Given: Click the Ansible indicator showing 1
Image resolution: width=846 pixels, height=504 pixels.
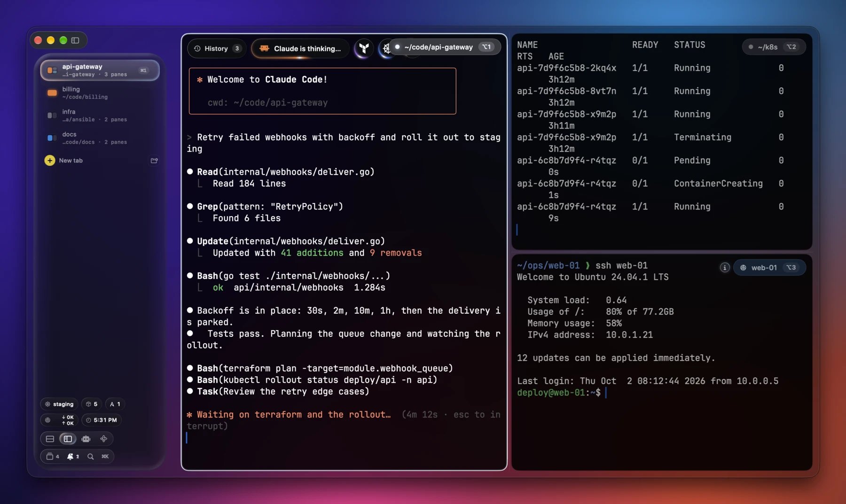Looking at the screenshot, I should (x=115, y=404).
